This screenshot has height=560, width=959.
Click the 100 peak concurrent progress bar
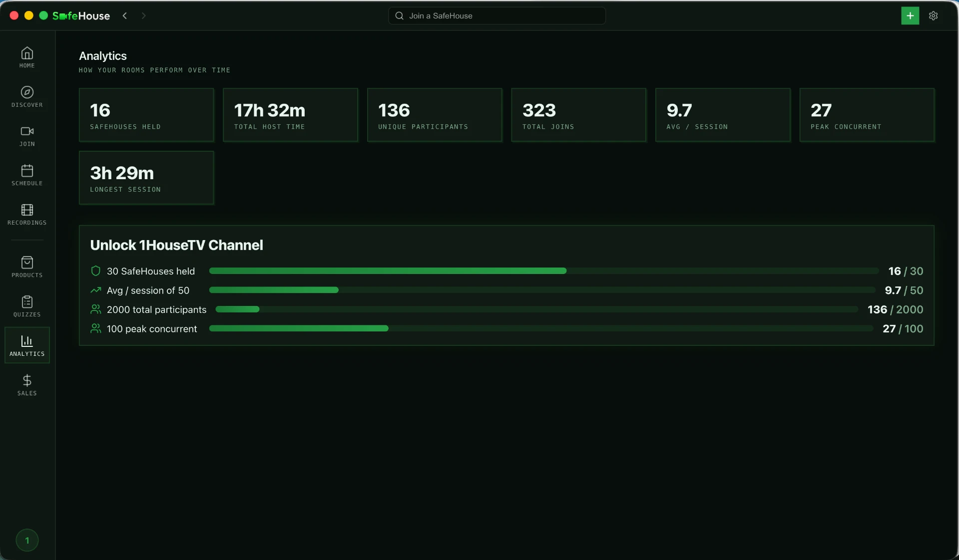(541, 328)
